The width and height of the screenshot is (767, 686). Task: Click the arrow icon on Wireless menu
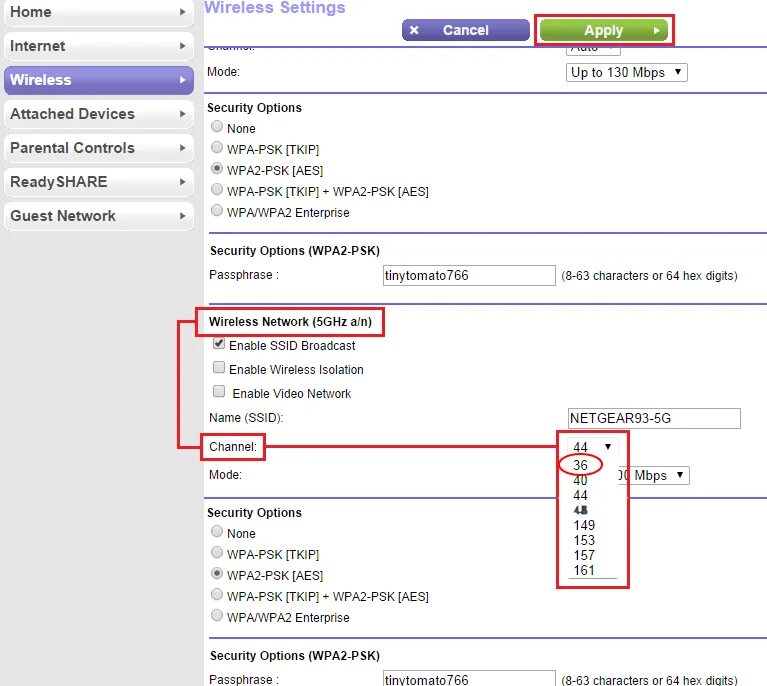pyautogui.click(x=182, y=80)
